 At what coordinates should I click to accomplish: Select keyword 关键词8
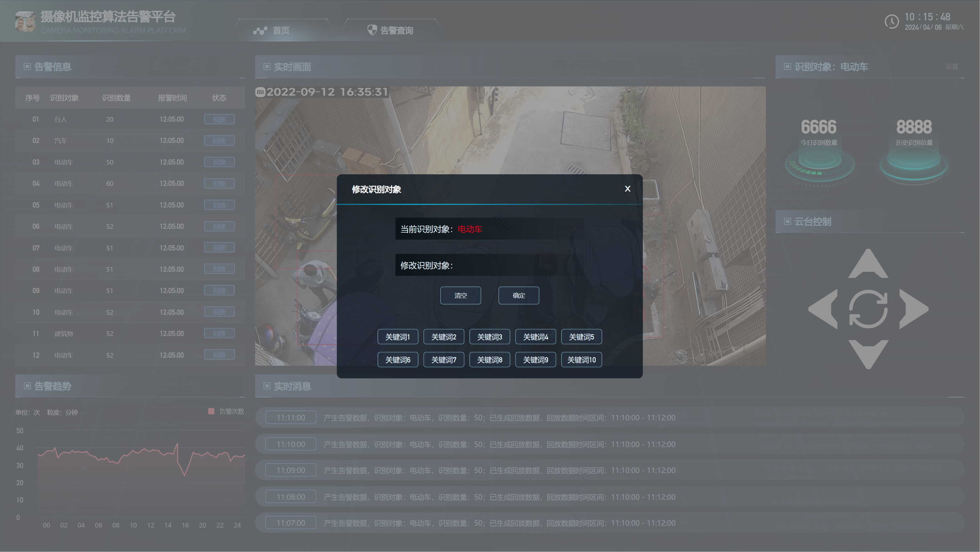490,360
